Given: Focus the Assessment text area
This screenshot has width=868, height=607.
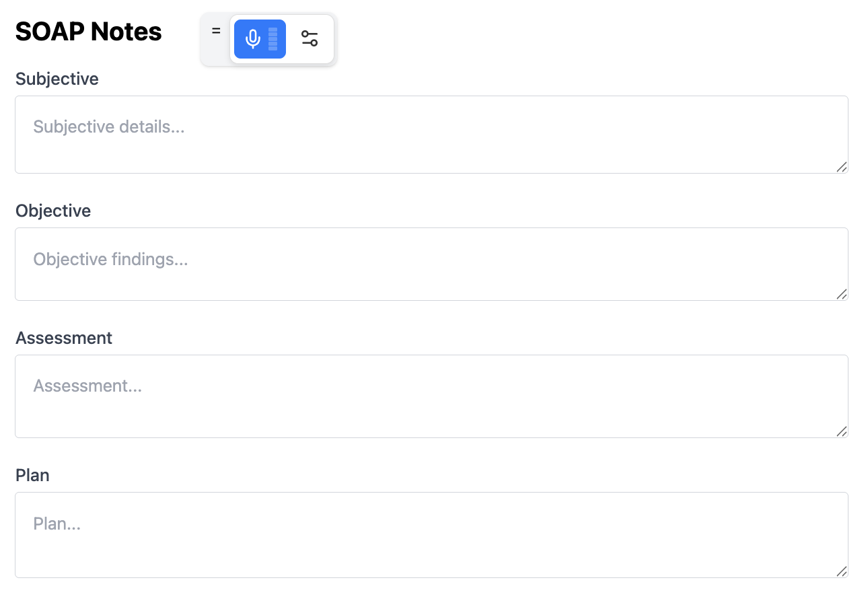Looking at the screenshot, I should click(x=431, y=396).
